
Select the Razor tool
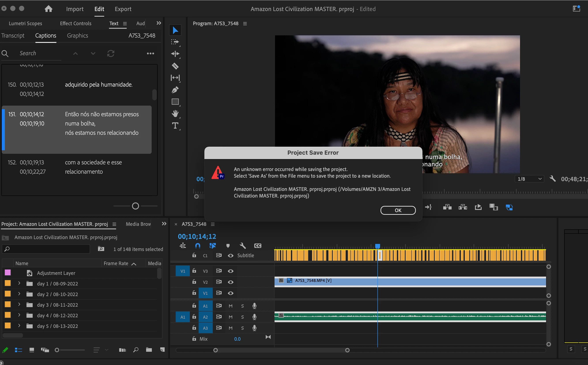pyautogui.click(x=175, y=66)
